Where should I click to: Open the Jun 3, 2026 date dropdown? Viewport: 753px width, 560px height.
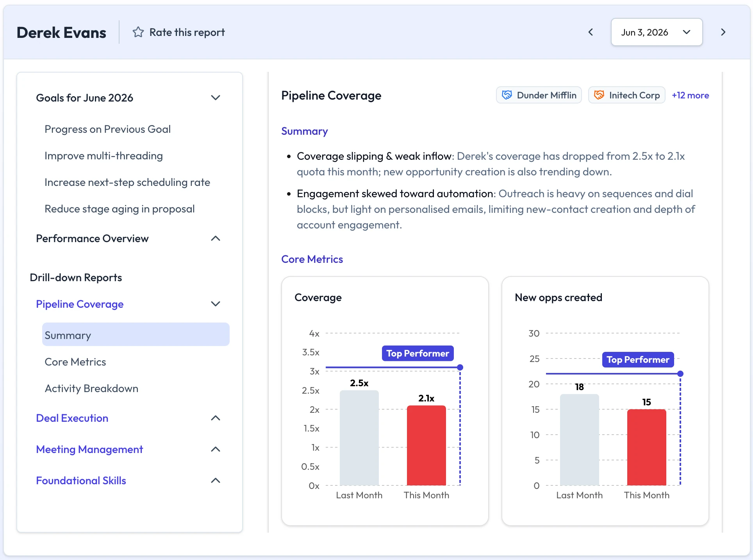pos(657,32)
